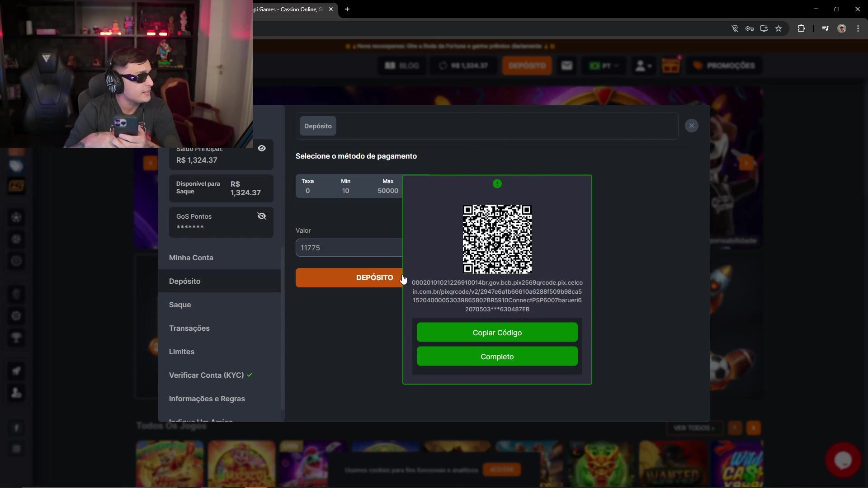Click the Facebook icon in left sidebar
The height and width of the screenshot is (488, 868).
pyautogui.click(x=16, y=428)
